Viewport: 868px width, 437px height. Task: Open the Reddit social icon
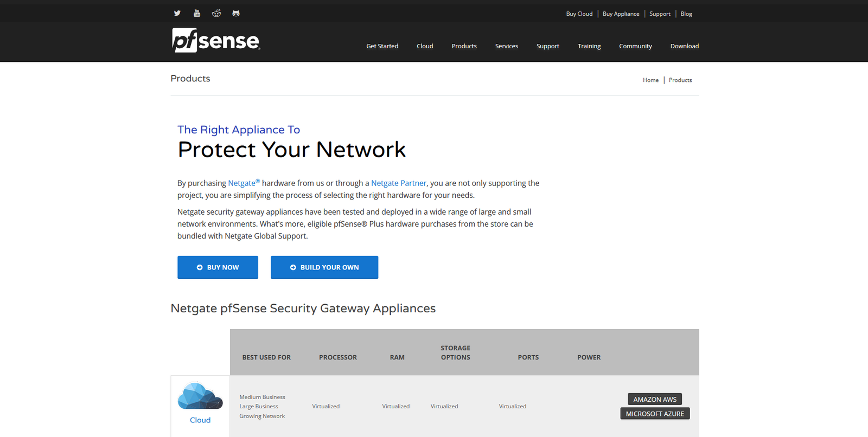[x=216, y=13]
